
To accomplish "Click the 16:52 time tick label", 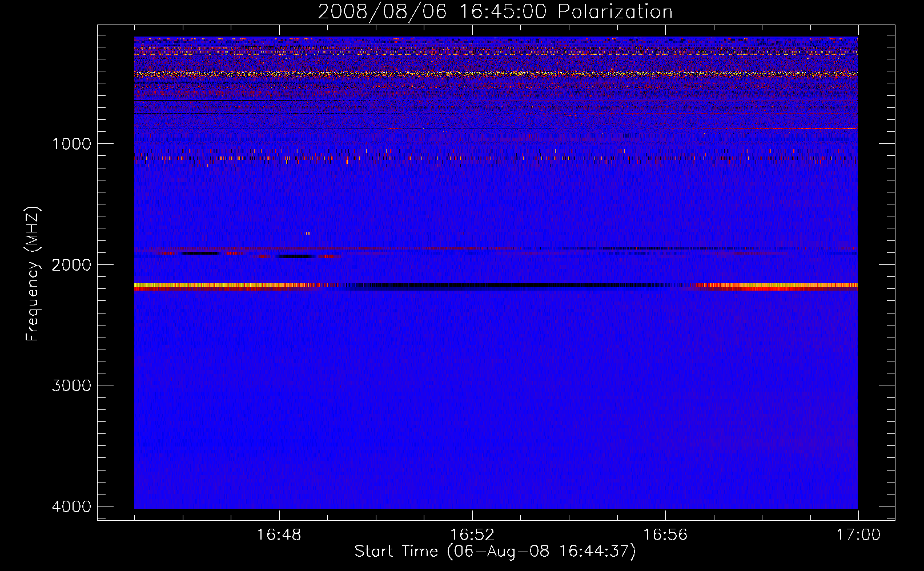I will click(x=472, y=535).
